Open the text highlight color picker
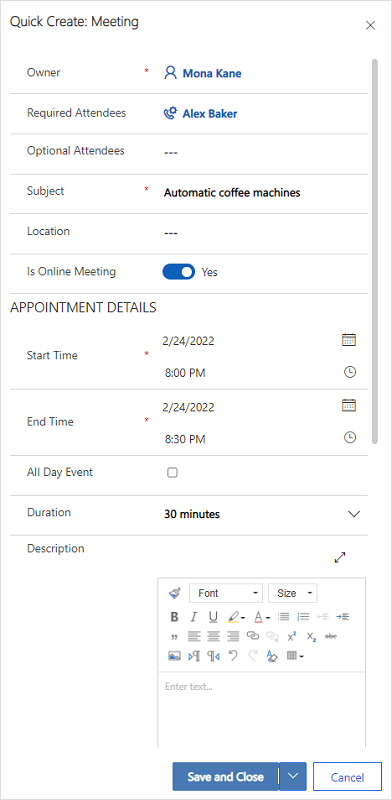Image resolution: width=392 pixels, height=800 pixels. pos(236,617)
